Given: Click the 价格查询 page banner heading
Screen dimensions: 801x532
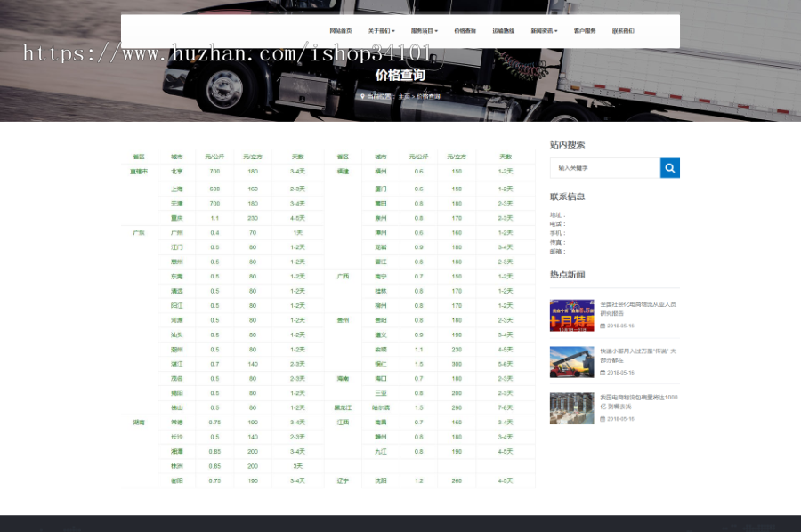Looking at the screenshot, I should point(400,76).
